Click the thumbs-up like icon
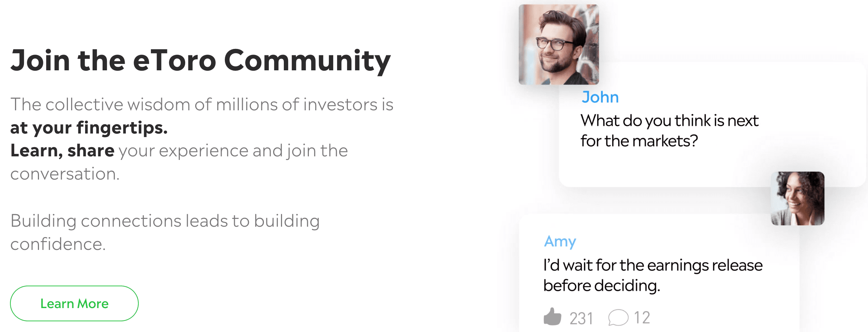Image resolution: width=868 pixels, height=332 pixels. coord(552,317)
